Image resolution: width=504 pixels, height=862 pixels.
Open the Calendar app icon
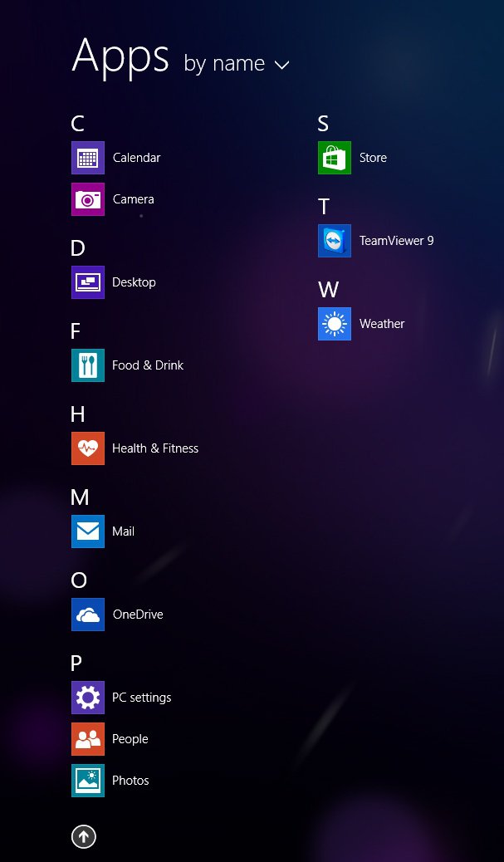[88, 158]
